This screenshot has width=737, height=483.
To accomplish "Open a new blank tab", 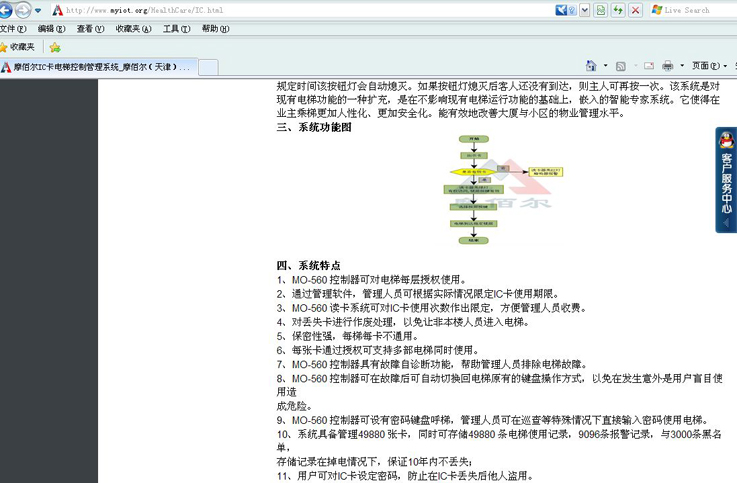I will (208, 67).
